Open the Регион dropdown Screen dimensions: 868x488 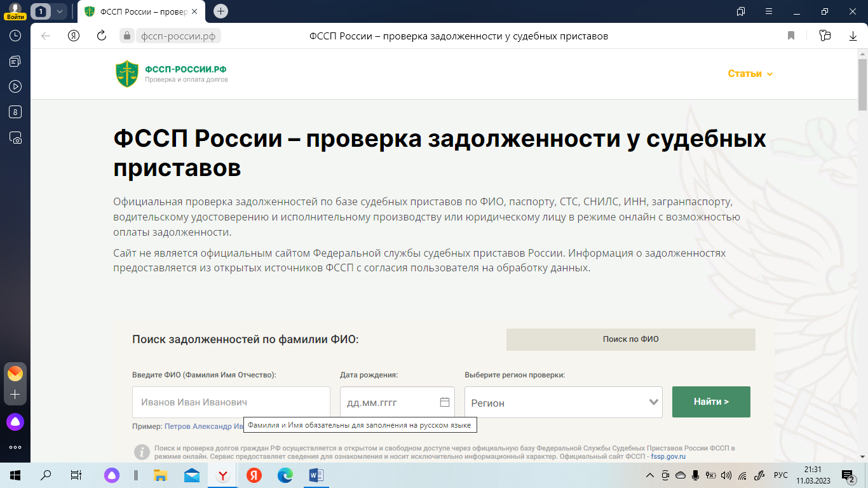(564, 402)
